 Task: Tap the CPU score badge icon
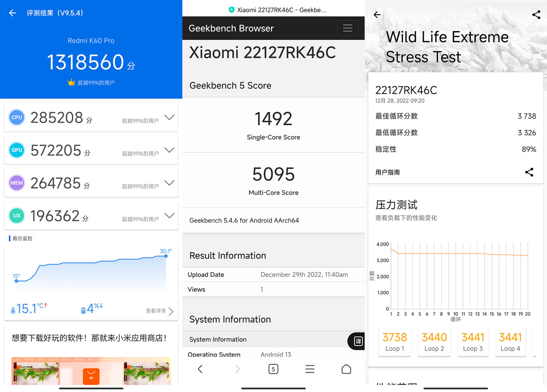17,117
